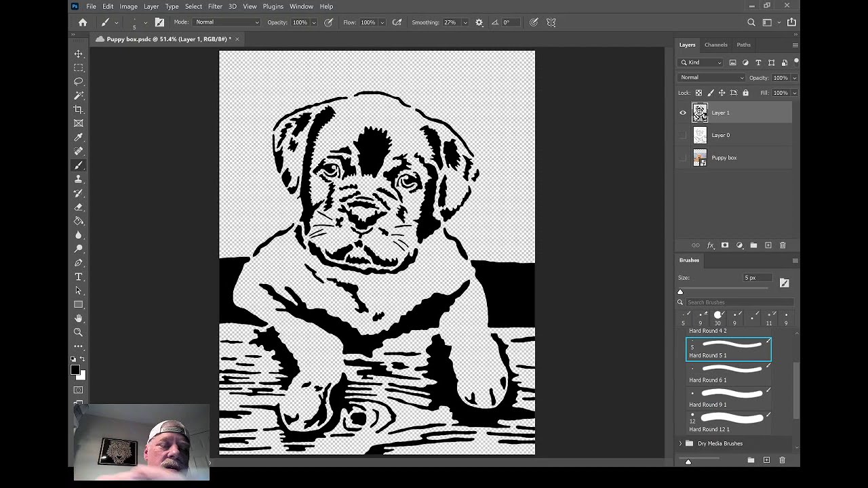868x488 pixels.
Task: Toggle the brush settings panel button
Action: coord(159,22)
